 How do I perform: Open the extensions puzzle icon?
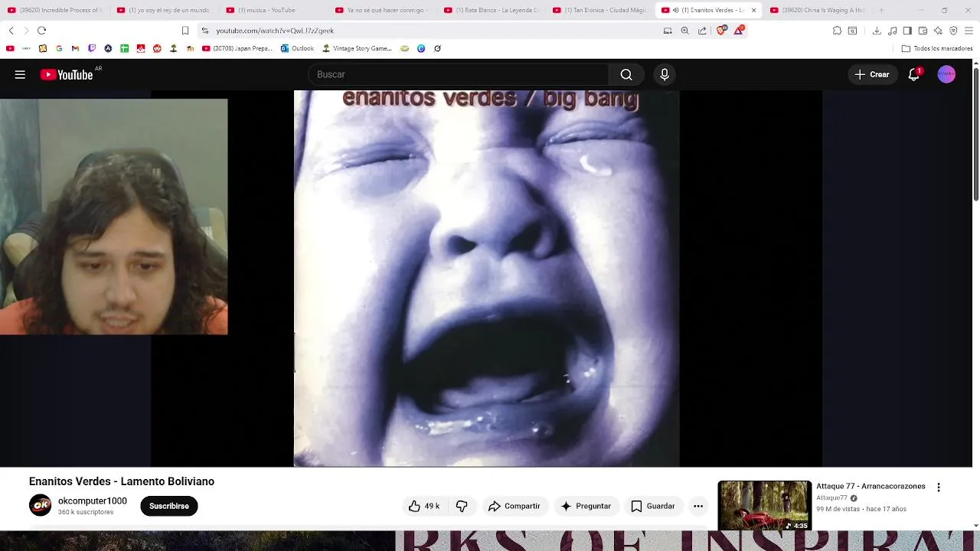pyautogui.click(x=837, y=31)
